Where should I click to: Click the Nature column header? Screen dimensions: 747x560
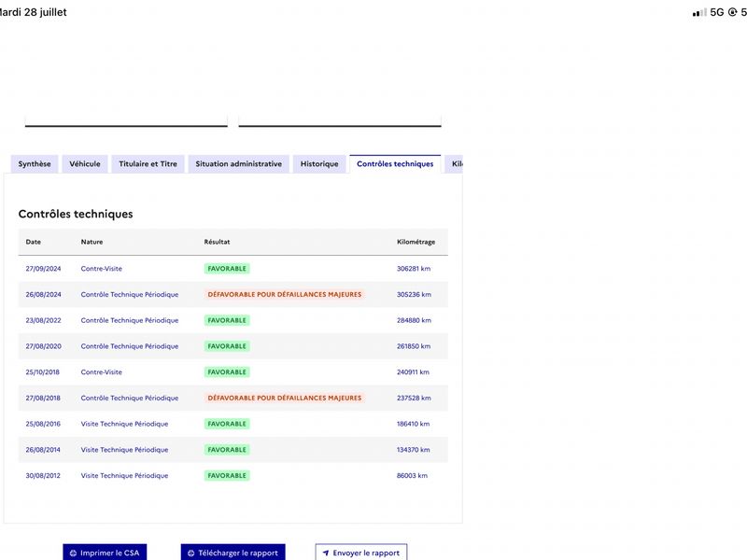92,242
